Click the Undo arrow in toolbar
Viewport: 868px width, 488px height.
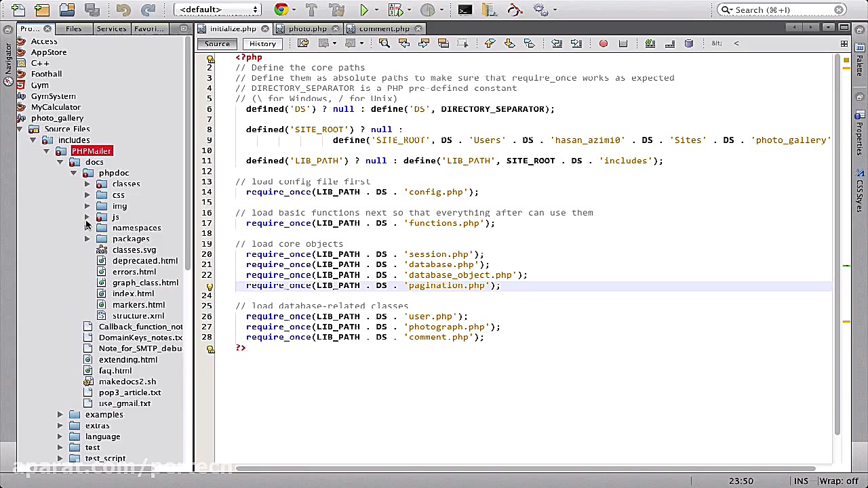pyautogui.click(x=123, y=9)
